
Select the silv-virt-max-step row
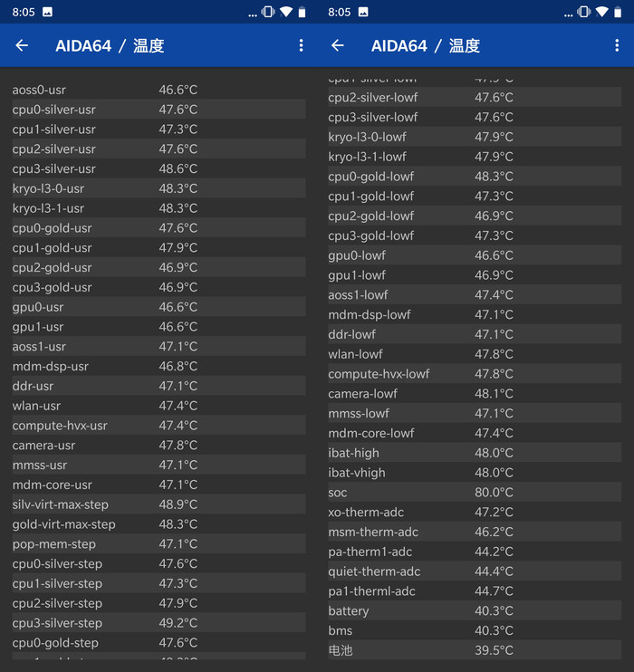(158, 504)
